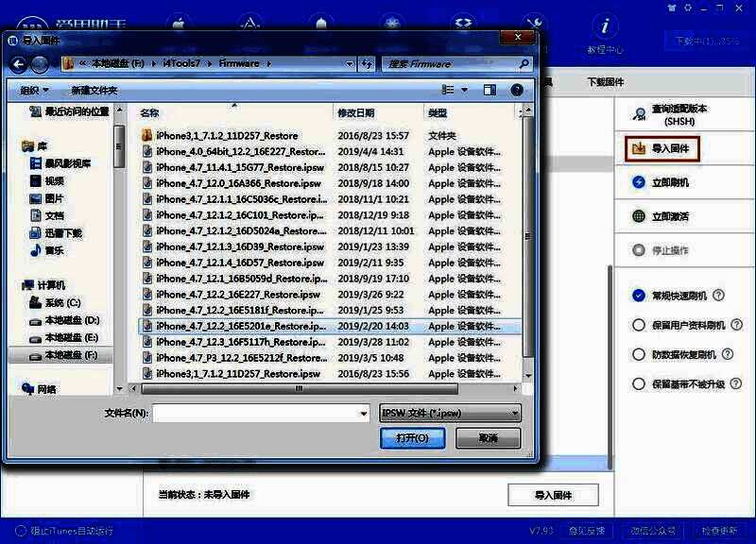Select the 防数据恢复刷机 radio option
This screenshot has height=544, width=756.
[x=640, y=355]
